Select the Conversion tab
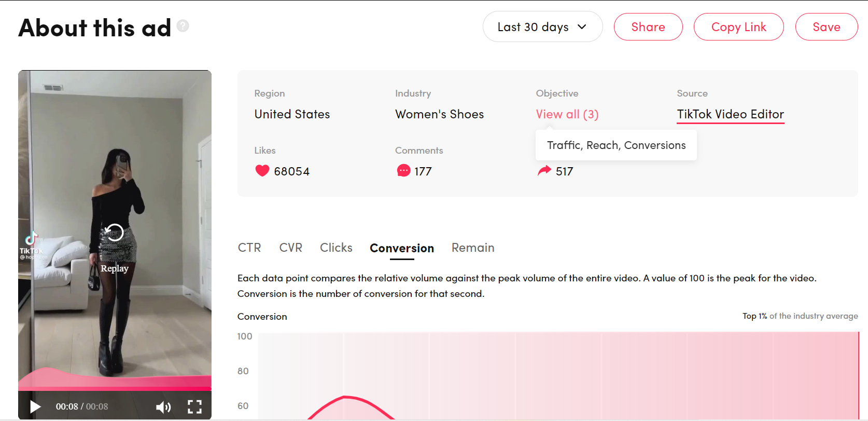 [x=402, y=248]
